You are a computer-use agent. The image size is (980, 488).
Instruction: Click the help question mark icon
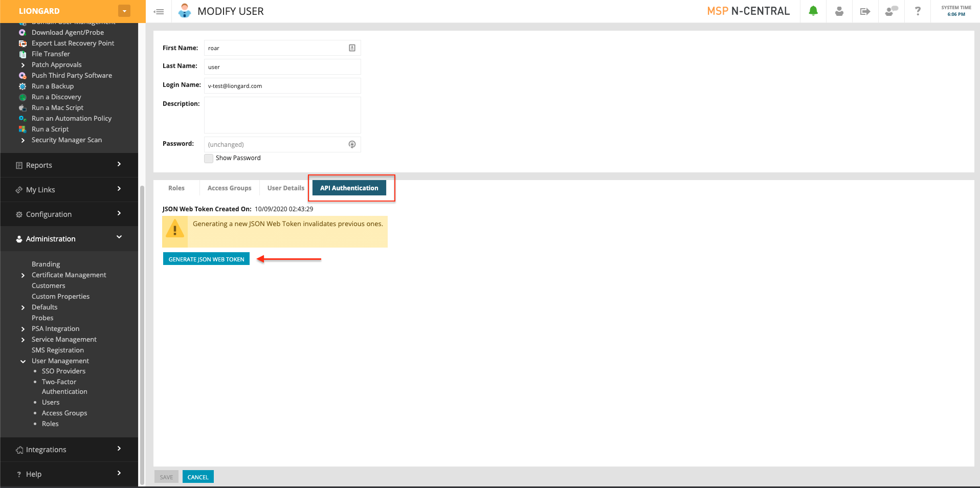click(x=918, y=11)
